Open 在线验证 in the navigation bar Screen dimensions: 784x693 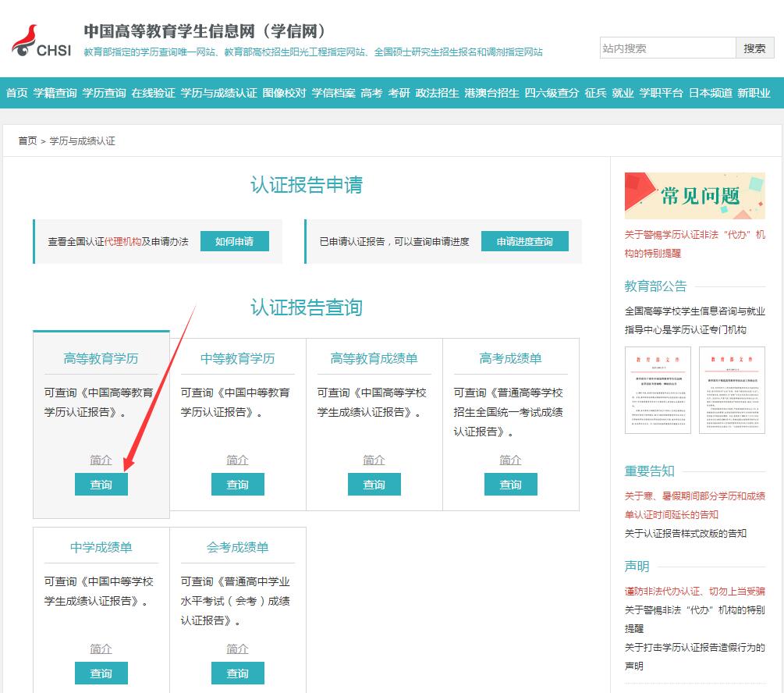click(x=153, y=93)
